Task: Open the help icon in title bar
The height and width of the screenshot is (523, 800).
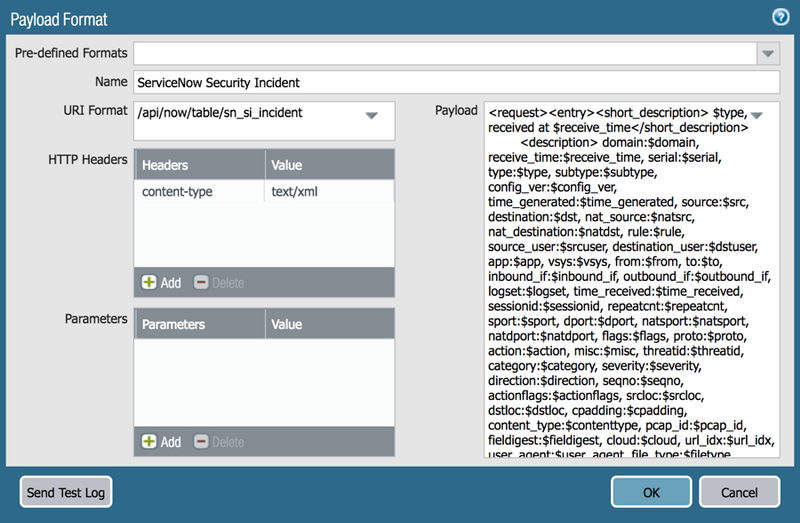Action: (781, 17)
